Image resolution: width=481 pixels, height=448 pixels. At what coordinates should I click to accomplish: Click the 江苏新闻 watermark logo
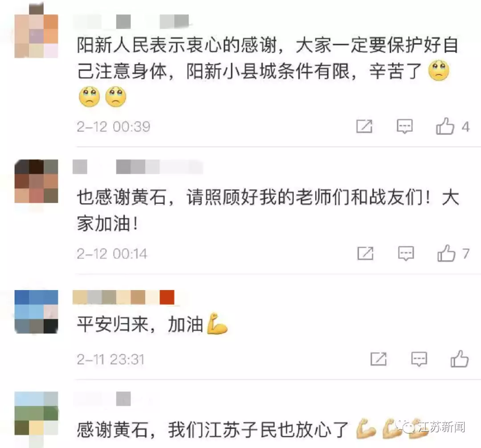[430, 427]
